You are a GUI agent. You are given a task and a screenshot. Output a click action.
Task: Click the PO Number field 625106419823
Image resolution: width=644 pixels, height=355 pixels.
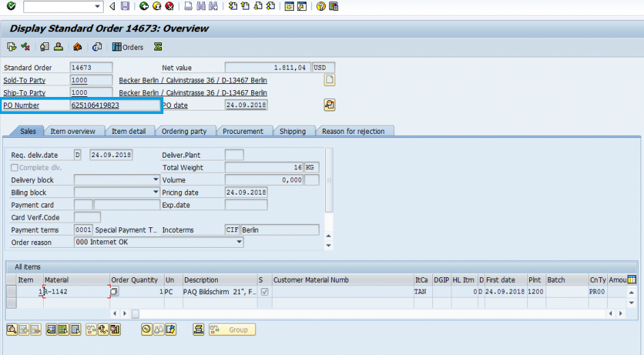coord(115,105)
